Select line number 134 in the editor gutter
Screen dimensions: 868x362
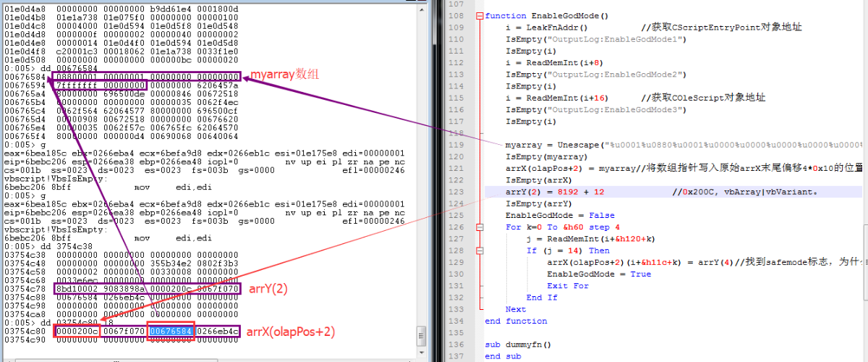tap(457, 321)
